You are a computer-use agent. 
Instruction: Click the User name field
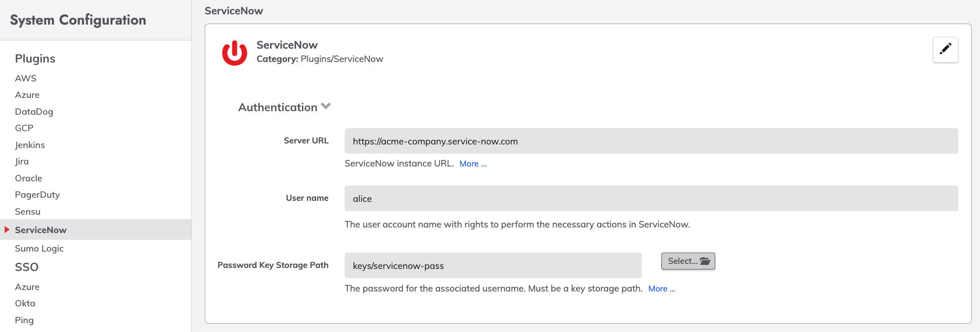(x=651, y=198)
